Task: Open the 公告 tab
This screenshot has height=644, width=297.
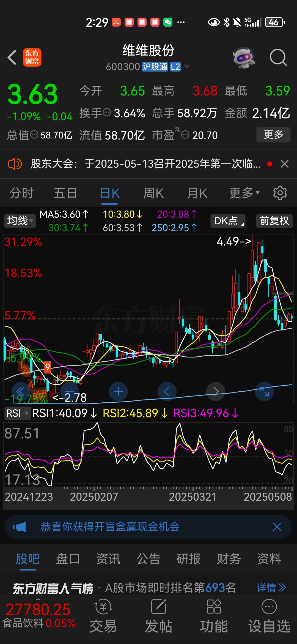Action: click(148, 559)
